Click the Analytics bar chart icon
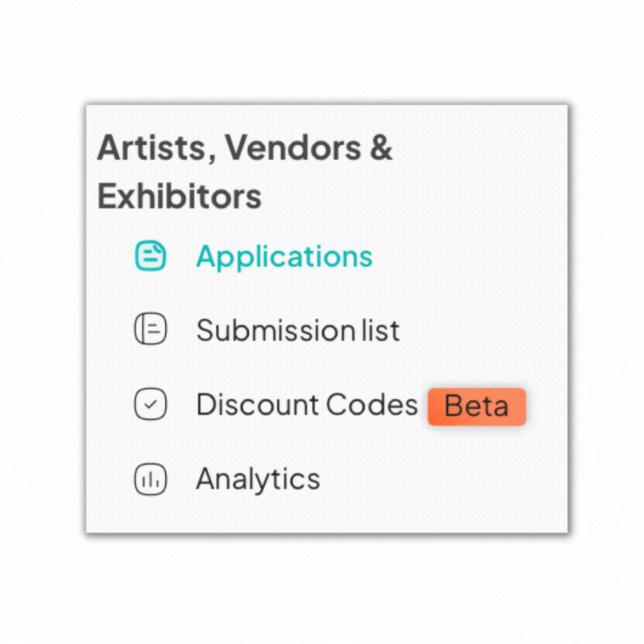The image size is (644, 644). (x=150, y=479)
